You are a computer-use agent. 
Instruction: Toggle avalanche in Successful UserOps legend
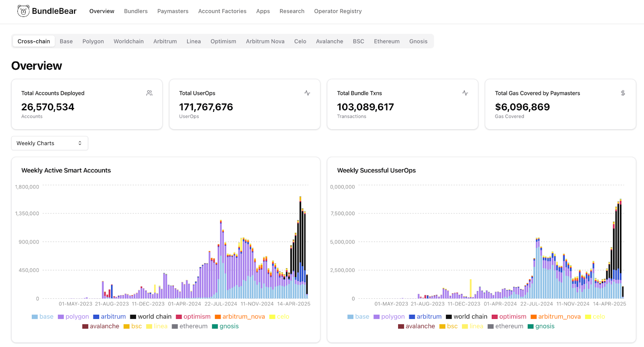pyautogui.click(x=416, y=326)
